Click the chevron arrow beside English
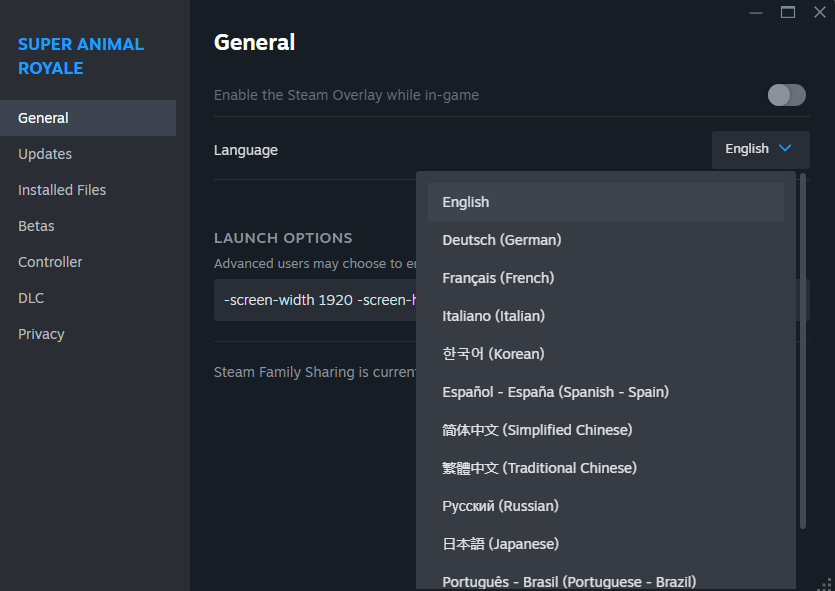 (785, 148)
